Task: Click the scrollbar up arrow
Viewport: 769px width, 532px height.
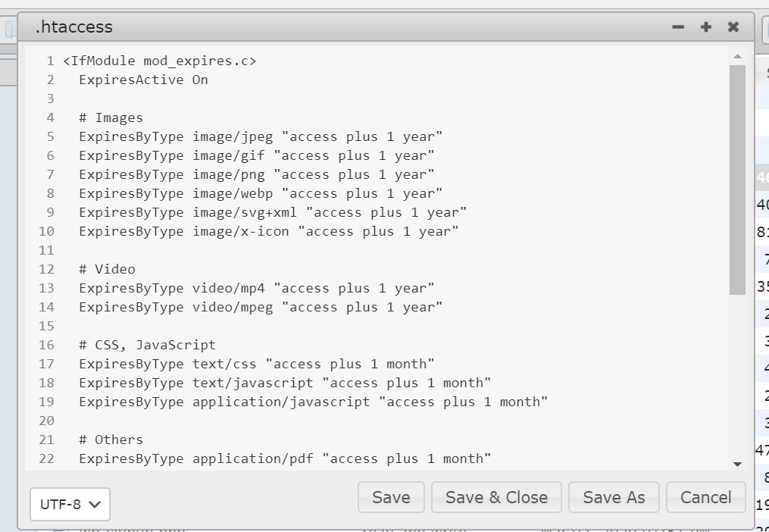Action: pos(737,56)
